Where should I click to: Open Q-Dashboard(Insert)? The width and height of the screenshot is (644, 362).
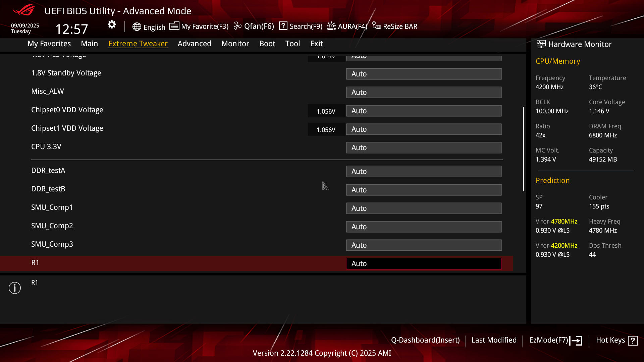(425, 340)
